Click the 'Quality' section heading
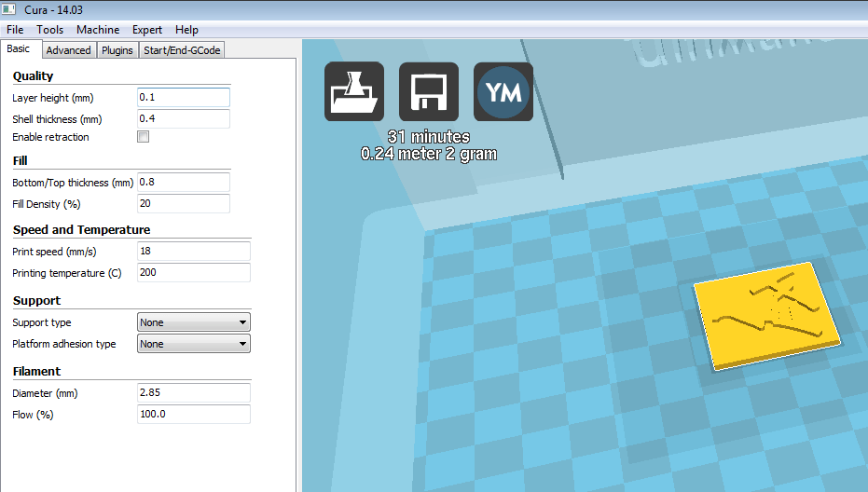The image size is (868, 492). click(34, 76)
